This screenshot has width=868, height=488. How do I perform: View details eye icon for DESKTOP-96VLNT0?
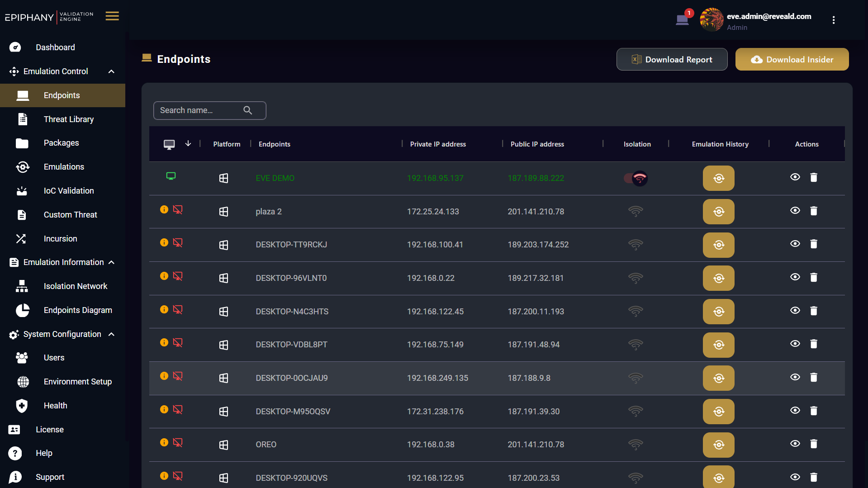coord(795,277)
